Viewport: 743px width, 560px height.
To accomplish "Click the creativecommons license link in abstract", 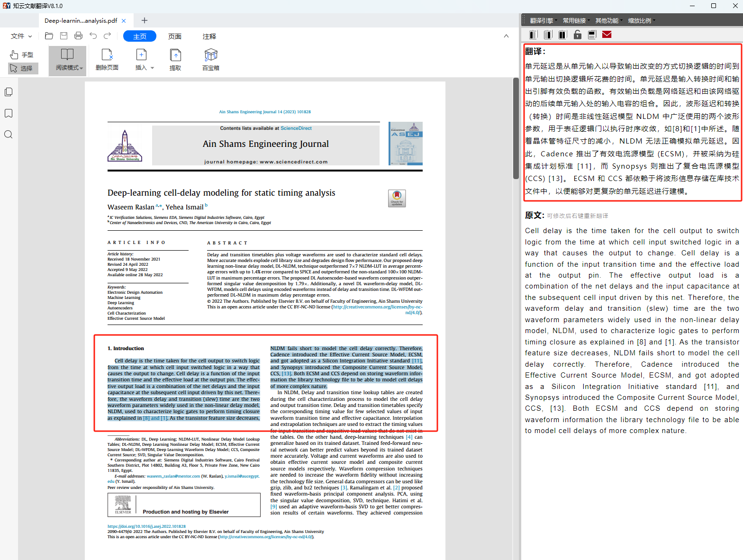I will click(377, 309).
